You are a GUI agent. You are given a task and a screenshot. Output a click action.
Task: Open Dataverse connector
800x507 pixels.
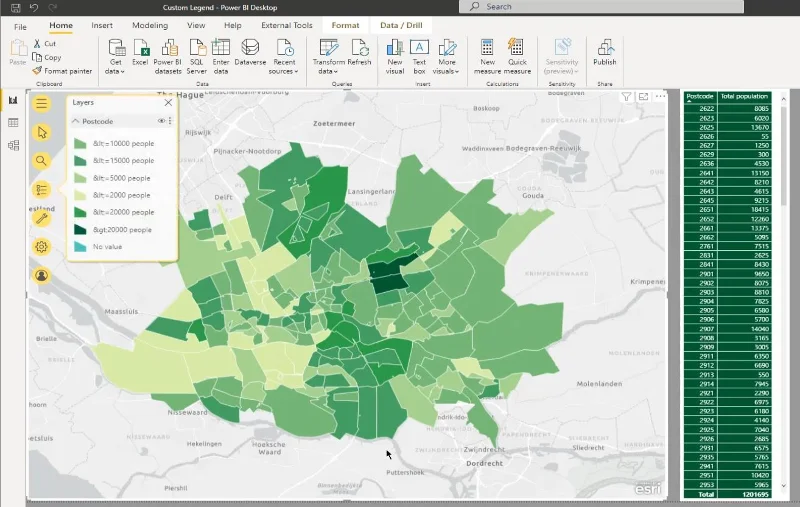[250, 53]
